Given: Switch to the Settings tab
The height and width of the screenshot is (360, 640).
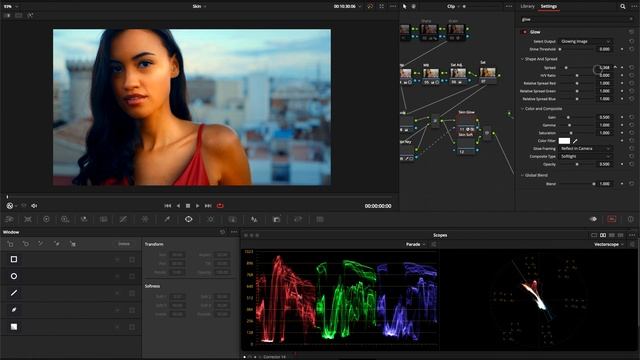Looking at the screenshot, I should pyautogui.click(x=549, y=6).
